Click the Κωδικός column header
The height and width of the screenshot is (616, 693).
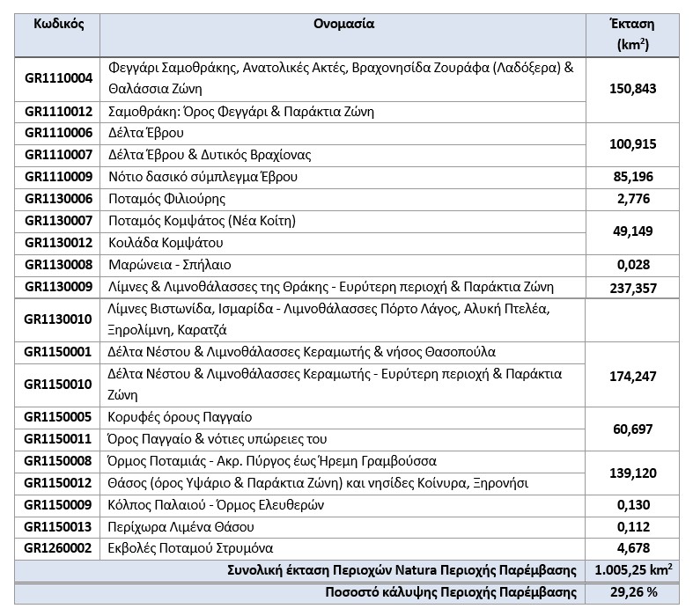tap(58, 24)
